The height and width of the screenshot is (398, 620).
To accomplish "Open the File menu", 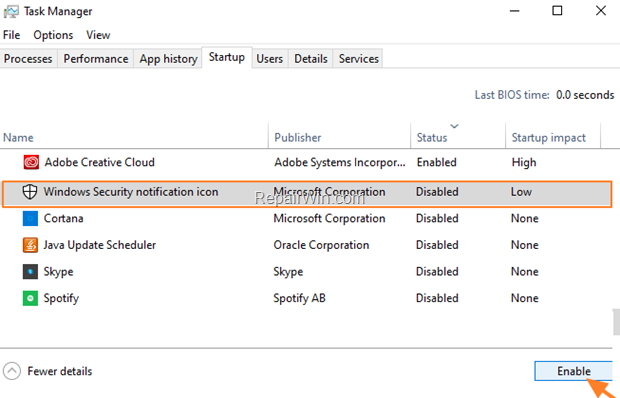I will pos(11,35).
